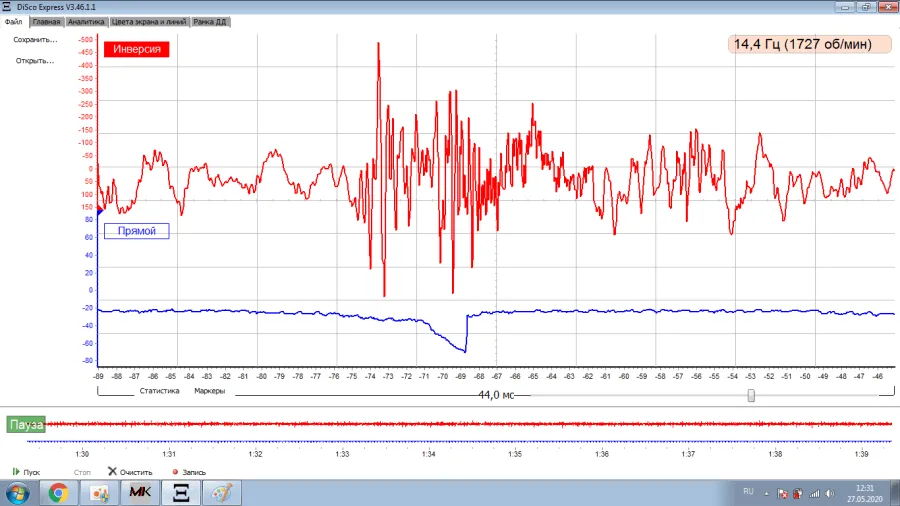Click the 1:34 mark on overview timeline
Viewport: 900px width, 506px height.
coord(429,454)
